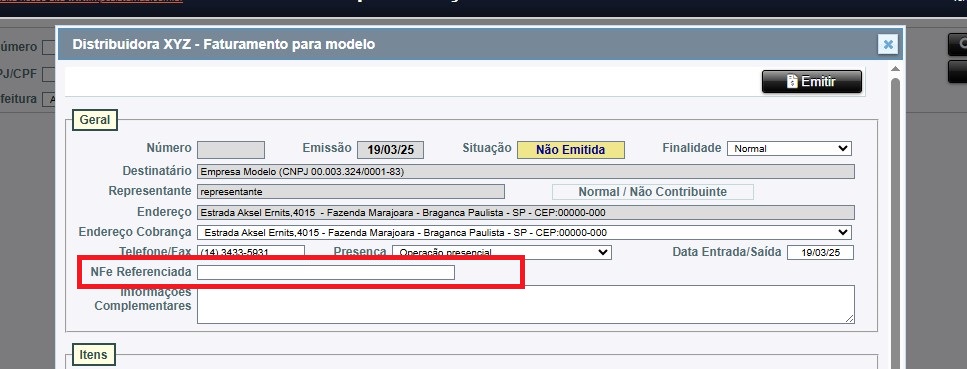Click the resize grip of Informações Complementares box
Image resolution: width=967 pixels, height=369 pixels.
pos(850,318)
